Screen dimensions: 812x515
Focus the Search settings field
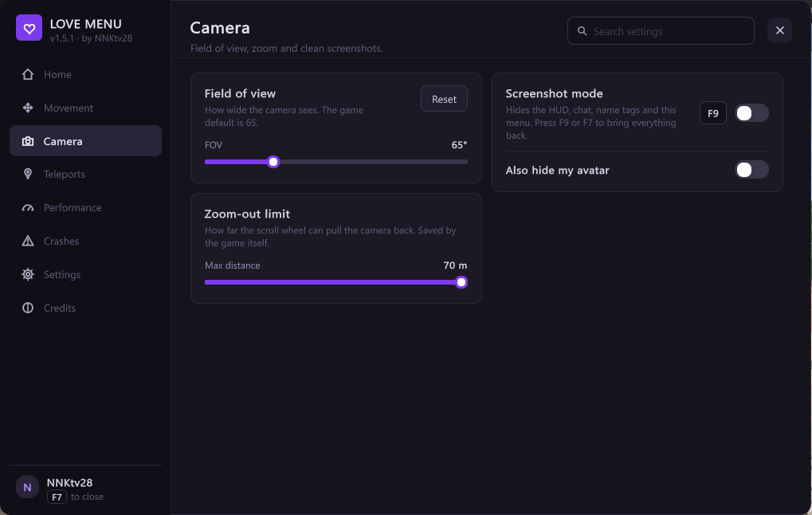661,31
